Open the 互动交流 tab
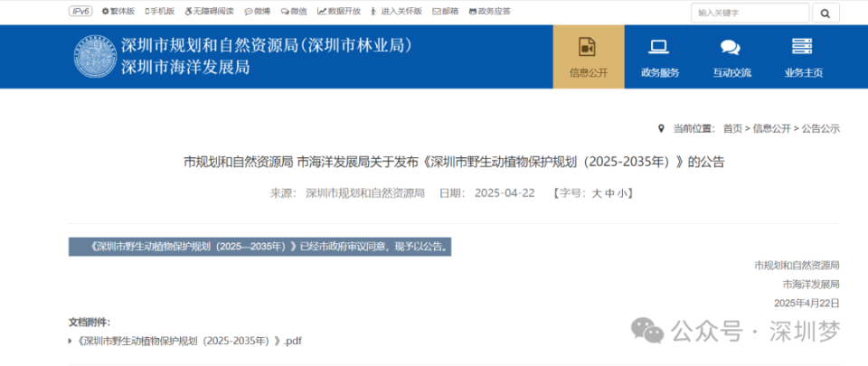The image size is (868, 366). click(x=731, y=56)
